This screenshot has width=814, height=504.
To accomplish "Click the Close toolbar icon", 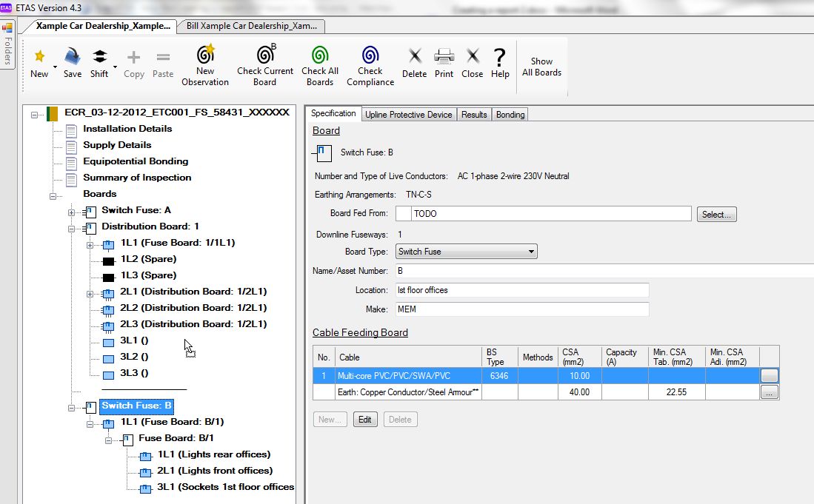I will (x=473, y=56).
